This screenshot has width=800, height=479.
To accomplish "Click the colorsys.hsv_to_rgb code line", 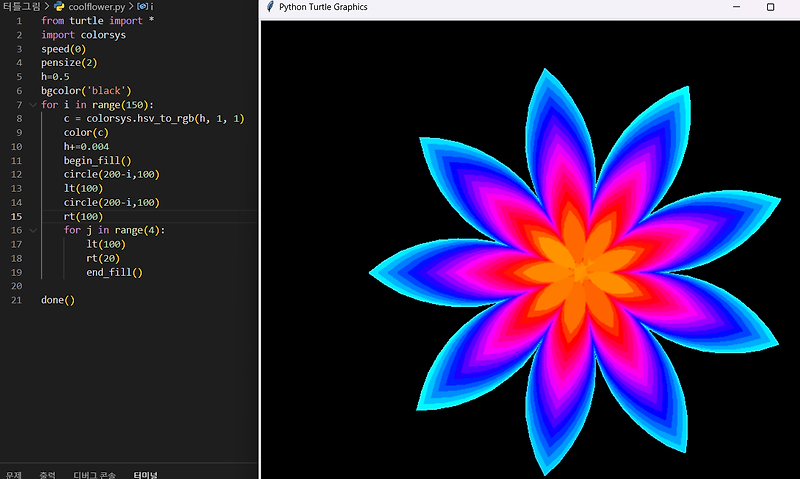I will tap(154, 118).
